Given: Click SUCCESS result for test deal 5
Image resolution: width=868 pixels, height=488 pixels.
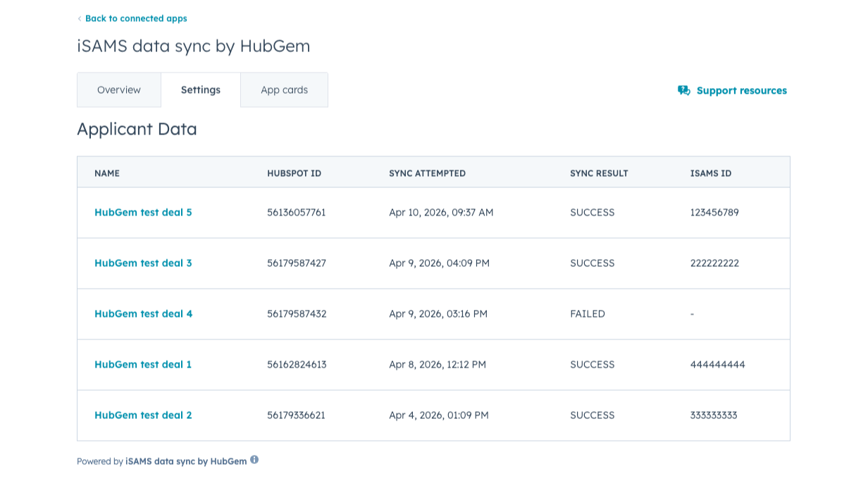Looking at the screenshot, I should [x=593, y=212].
